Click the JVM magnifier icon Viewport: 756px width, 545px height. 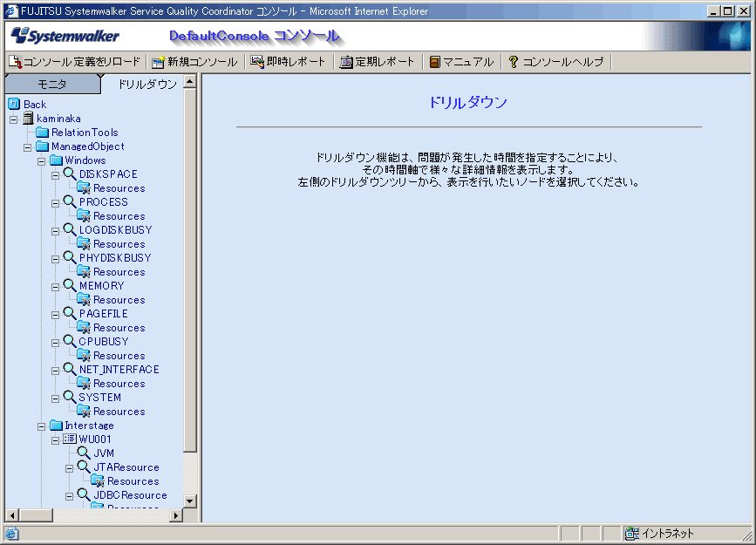[84, 453]
